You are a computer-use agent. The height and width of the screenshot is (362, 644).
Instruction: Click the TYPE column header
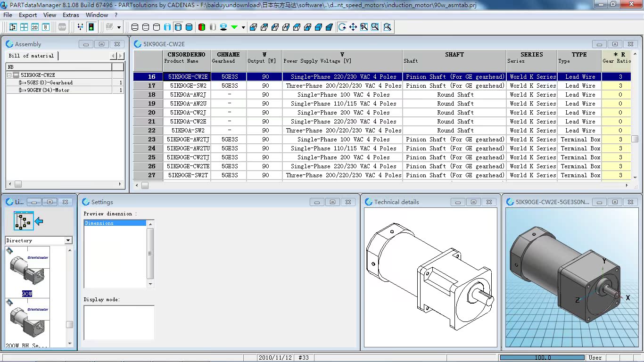[579, 61]
